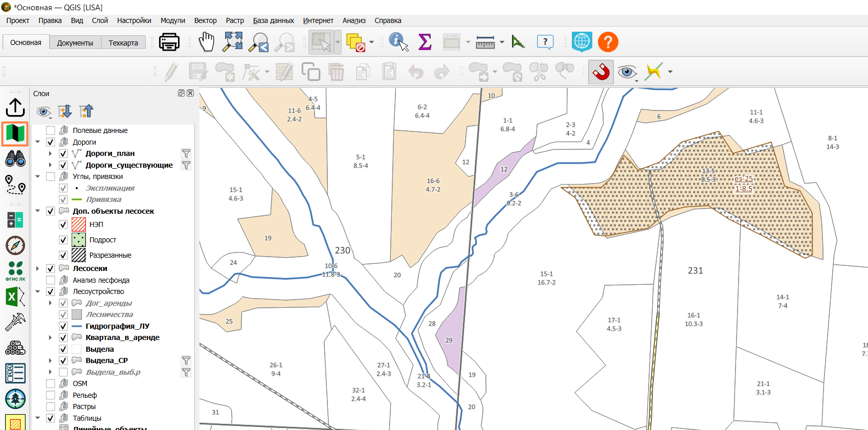
Task: Switch to the Техкарта tab
Action: point(123,43)
